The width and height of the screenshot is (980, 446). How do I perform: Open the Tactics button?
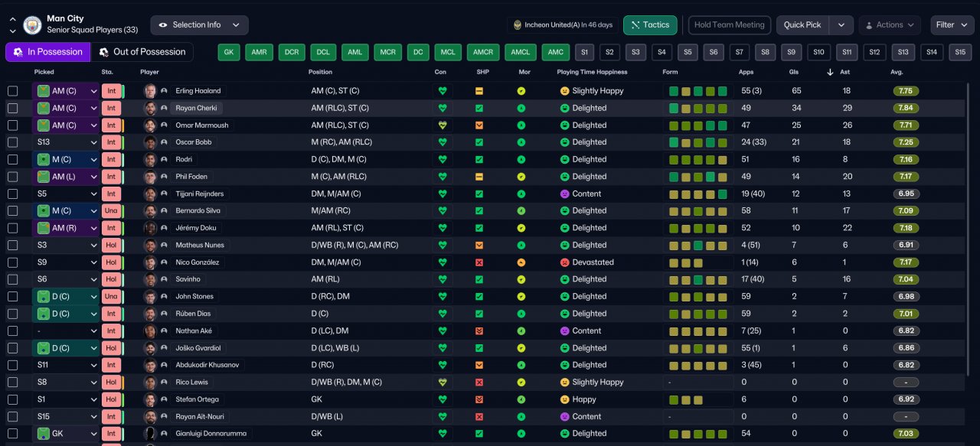(x=650, y=25)
